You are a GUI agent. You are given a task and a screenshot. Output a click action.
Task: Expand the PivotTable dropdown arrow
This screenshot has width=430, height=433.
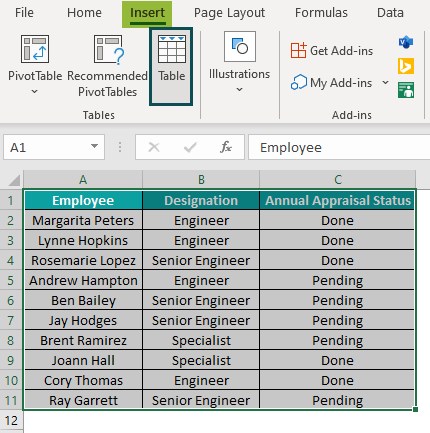click(35, 91)
